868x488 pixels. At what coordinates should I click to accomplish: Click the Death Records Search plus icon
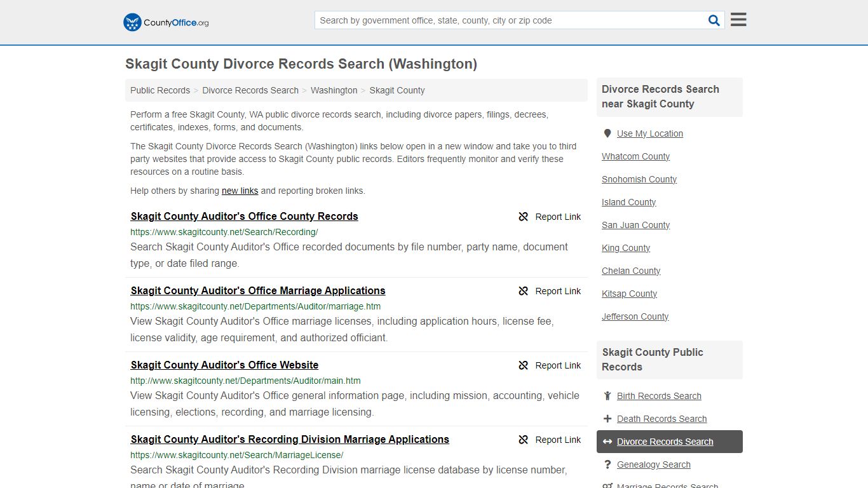607,419
